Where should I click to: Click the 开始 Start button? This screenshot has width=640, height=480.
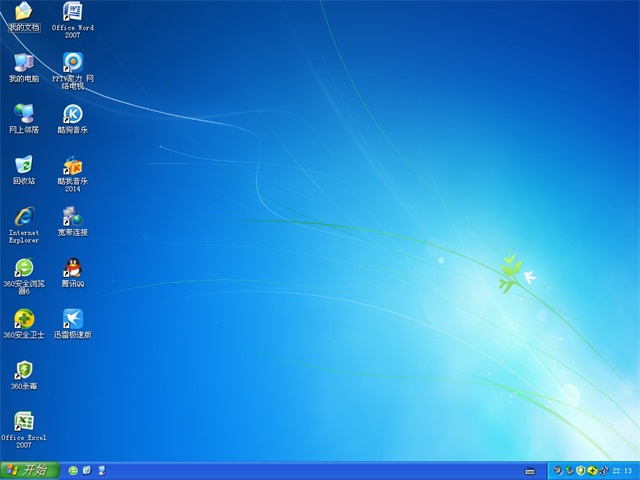[27, 470]
